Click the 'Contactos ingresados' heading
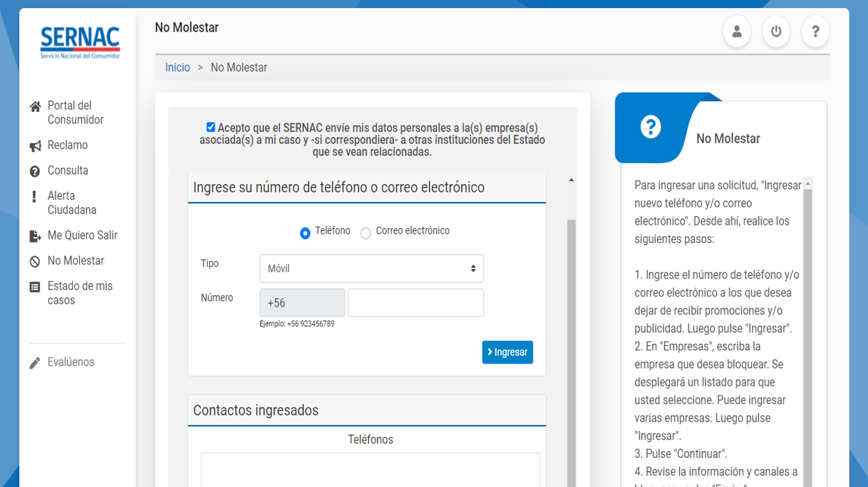Viewport: 868px width, 487px height. [x=256, y=410]
